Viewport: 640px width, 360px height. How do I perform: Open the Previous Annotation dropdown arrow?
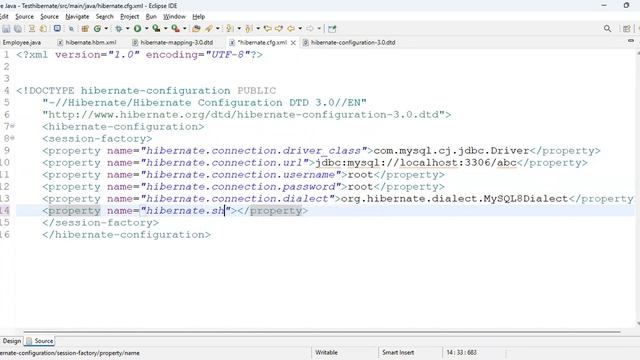(258, 29)
